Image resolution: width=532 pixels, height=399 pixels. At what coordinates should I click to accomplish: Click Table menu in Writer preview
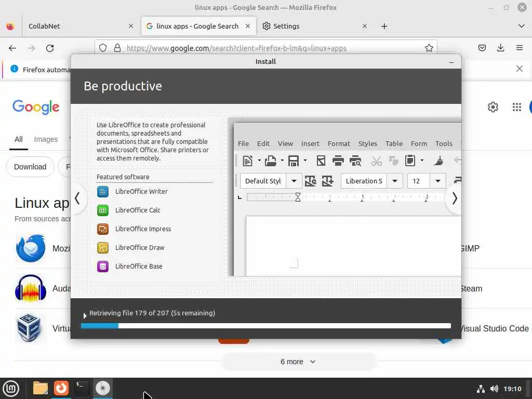tap(394, 143)
